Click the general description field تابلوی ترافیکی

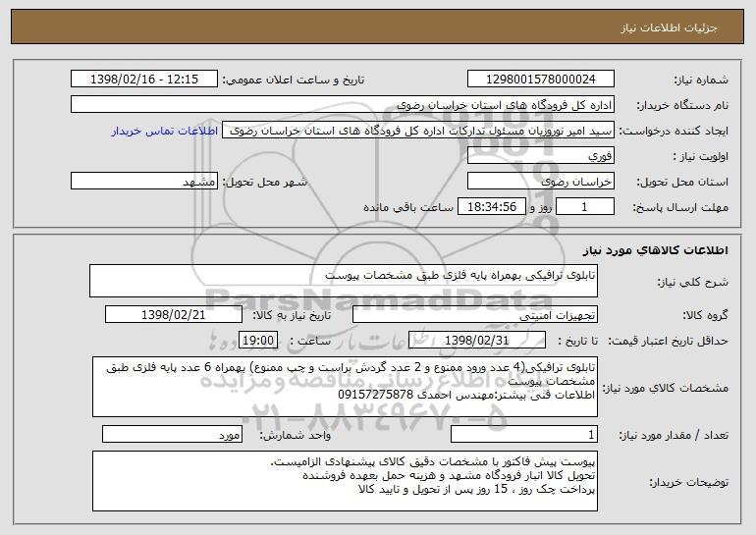(344, 281)
